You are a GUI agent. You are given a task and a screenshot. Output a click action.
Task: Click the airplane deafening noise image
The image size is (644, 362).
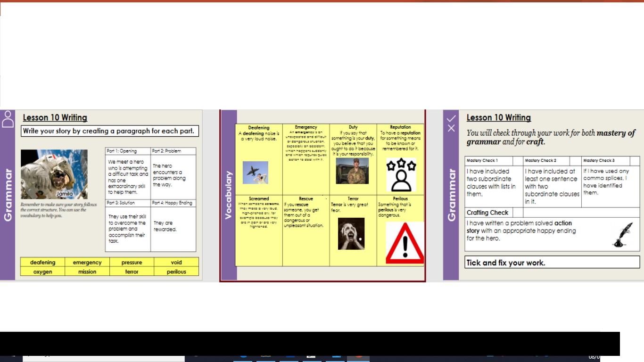pyautogui.click(x=255, y=173)
